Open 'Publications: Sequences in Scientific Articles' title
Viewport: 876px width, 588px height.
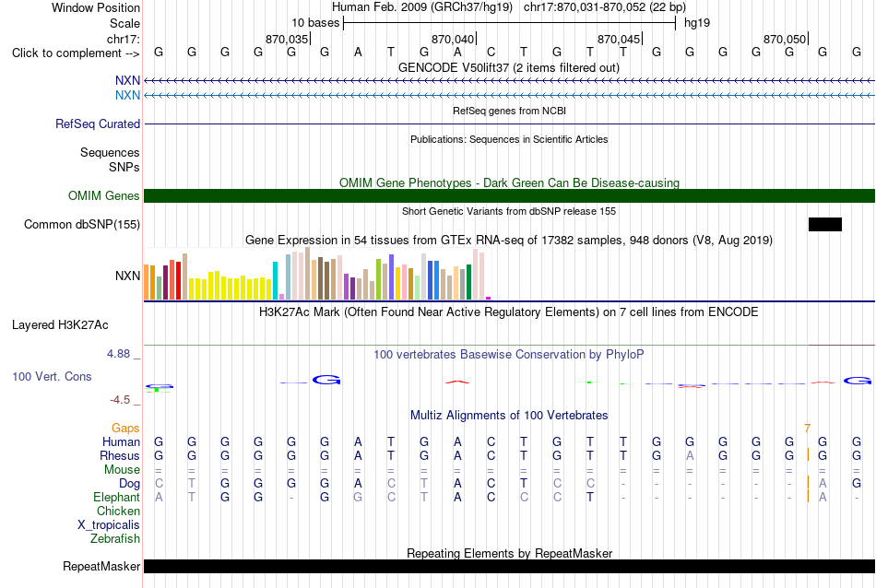click(509, 139)
